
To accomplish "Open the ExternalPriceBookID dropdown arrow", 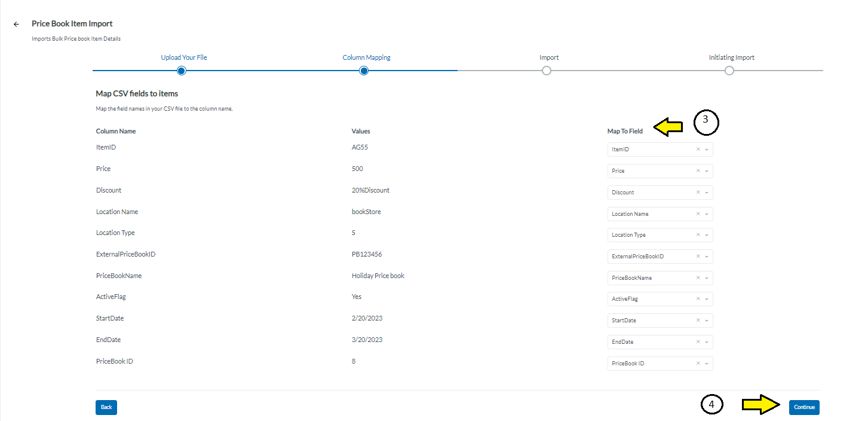I will 707,257.
